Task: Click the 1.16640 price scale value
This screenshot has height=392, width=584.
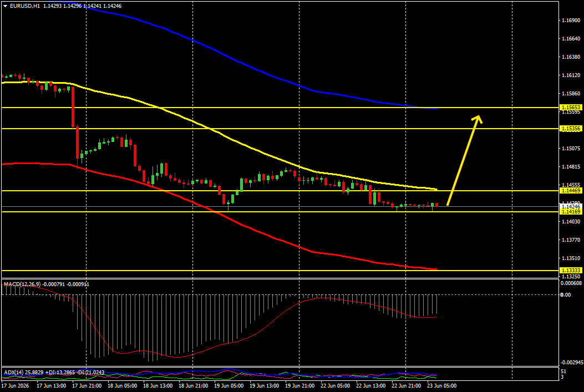Action: tap(571, 38)
